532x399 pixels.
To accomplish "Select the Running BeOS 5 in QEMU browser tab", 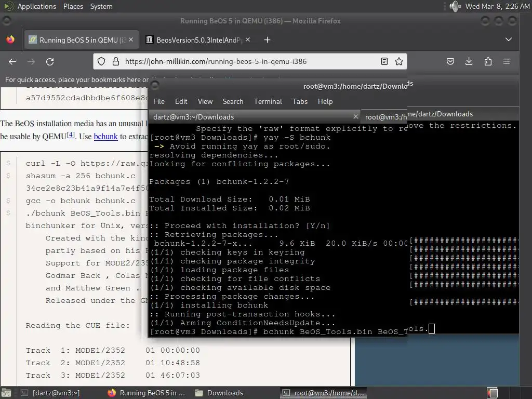I will tap(81, 39).
